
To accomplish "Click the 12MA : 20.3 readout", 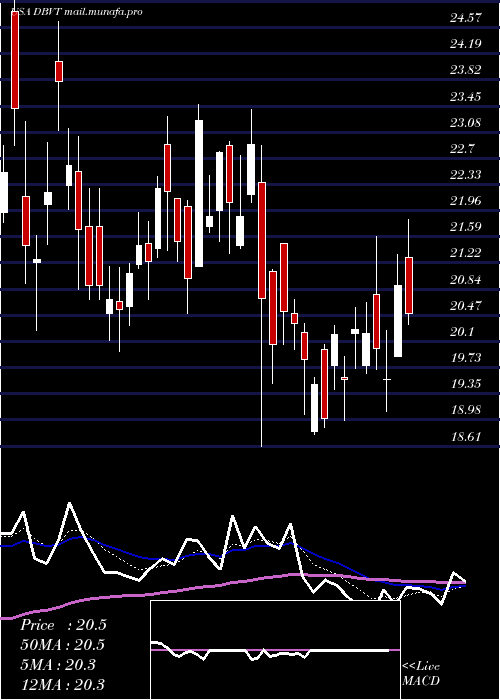I will 62,685.
